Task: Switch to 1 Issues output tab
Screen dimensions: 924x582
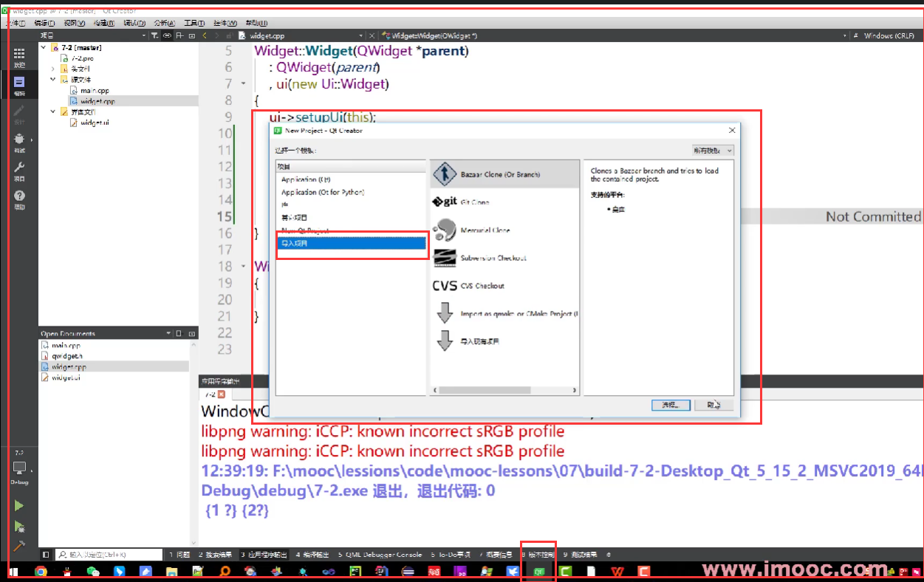Action: click(x=179, y=554)
